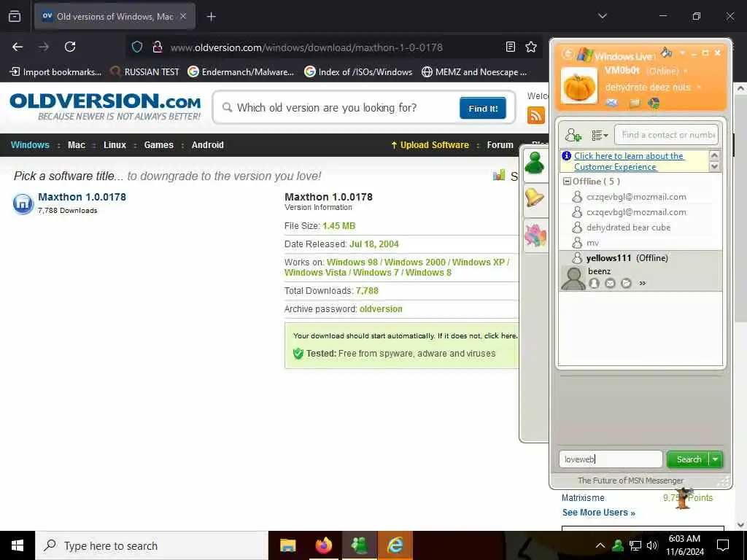Open the Show menu arrow in Messenger title bar

coord(682,52)
